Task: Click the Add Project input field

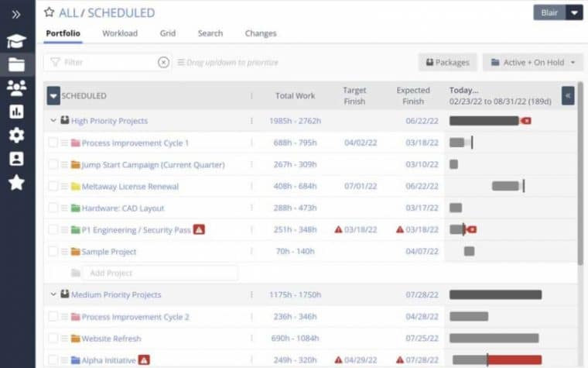Action: pos(159,273)
